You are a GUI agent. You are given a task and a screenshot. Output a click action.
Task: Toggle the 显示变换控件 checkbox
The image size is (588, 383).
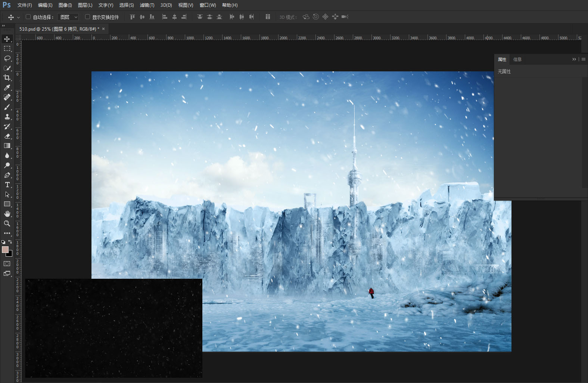tap(87, 17)
